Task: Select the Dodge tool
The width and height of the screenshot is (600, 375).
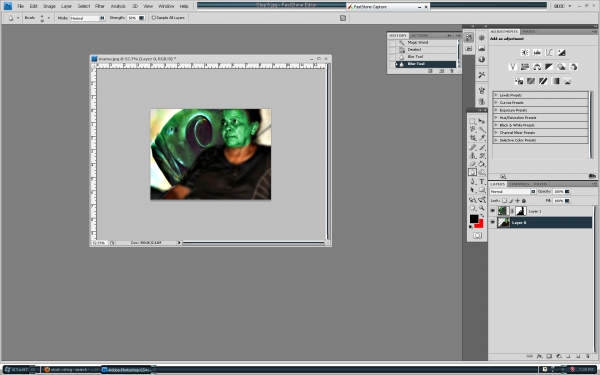Action: (482, 173)
